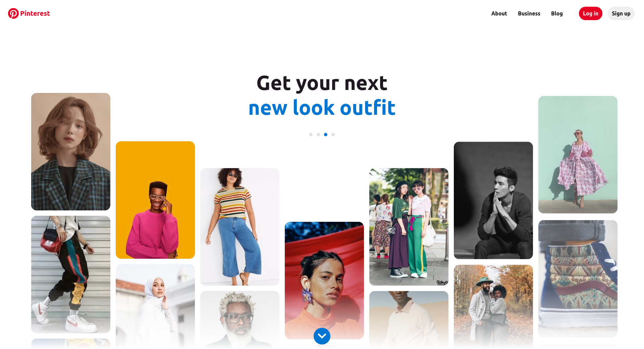The width and height of the screenshot is (644, 349).
Task: Select the active blue carousel dot
Action: pyautogui.click(x=326, y=135)
